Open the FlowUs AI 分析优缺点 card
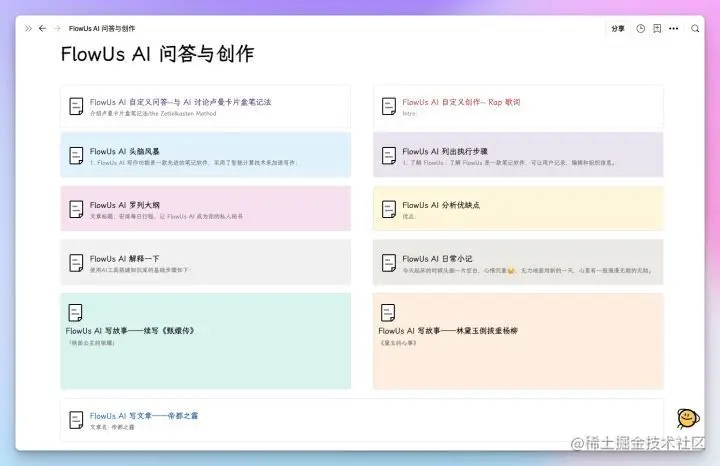 [x=518, y=209]
